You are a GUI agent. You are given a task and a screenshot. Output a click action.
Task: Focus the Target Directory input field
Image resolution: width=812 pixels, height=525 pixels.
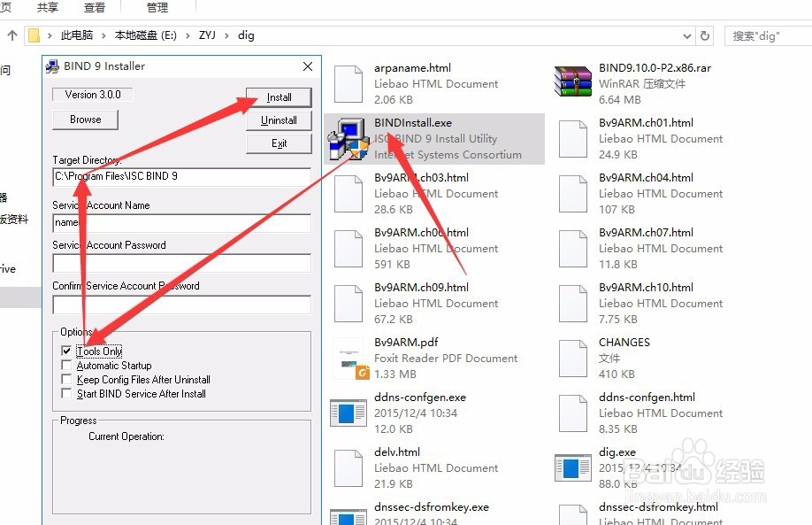(181, 176)
